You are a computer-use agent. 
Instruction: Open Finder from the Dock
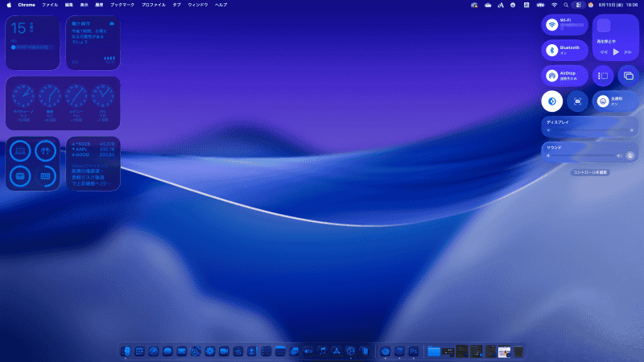126,352
